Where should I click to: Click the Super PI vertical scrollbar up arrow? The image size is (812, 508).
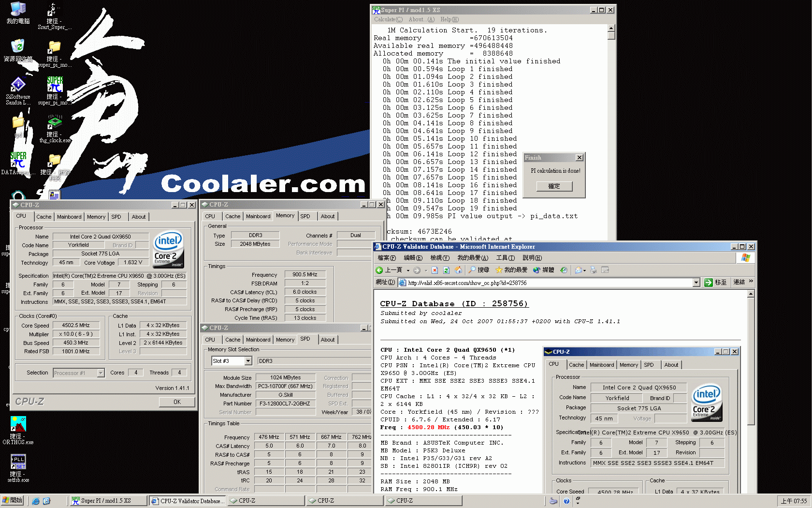pos(611,28)
